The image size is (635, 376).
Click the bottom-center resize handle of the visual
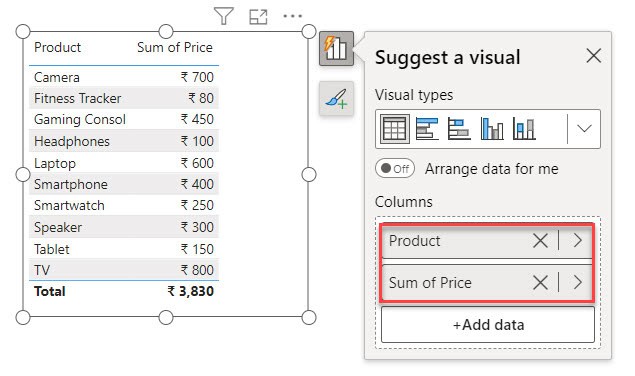coord(166,317)
